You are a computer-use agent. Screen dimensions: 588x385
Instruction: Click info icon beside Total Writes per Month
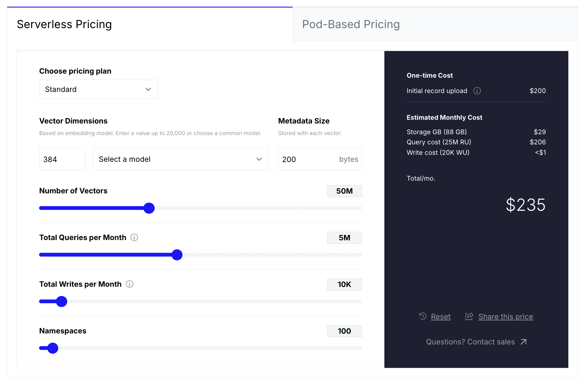click(129, 284)
